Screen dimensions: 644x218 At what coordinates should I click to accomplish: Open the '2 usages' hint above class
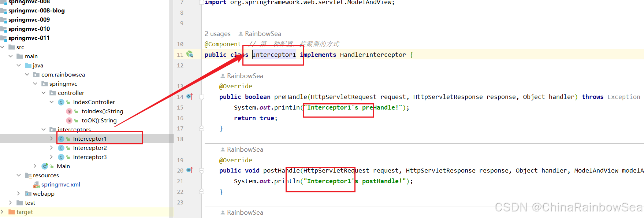tap(217, 34)
